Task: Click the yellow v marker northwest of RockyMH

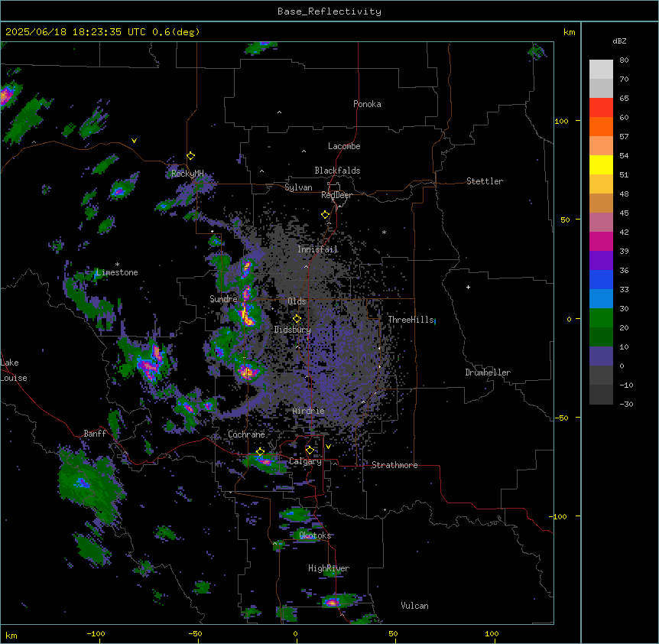Action: [134, 141]
